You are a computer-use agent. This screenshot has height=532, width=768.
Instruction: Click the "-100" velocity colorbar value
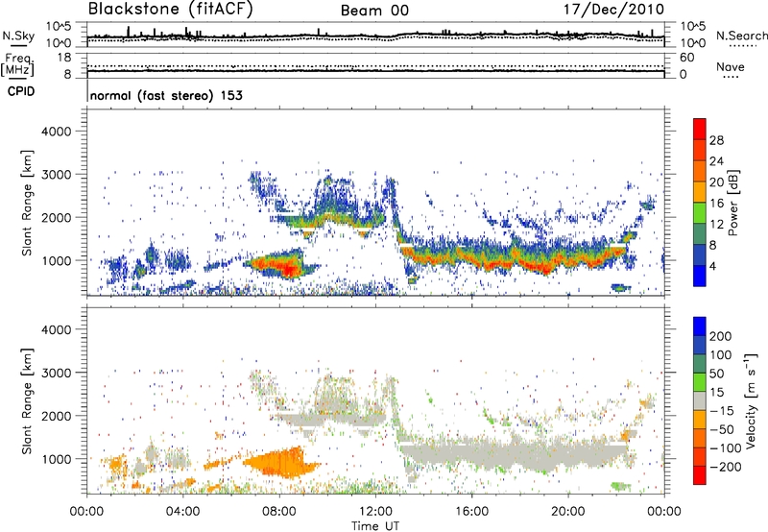tap(725, 448)
